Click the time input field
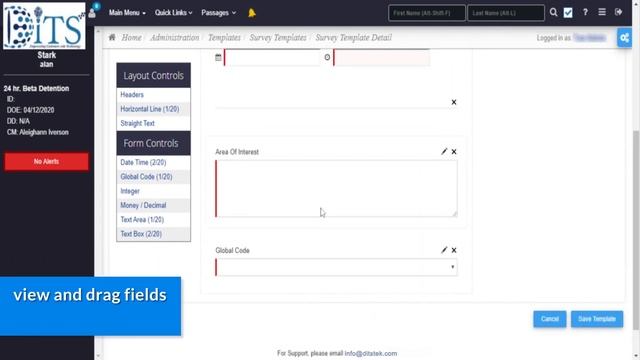Screen dimensions: 640x360 [x=382, y=57]
